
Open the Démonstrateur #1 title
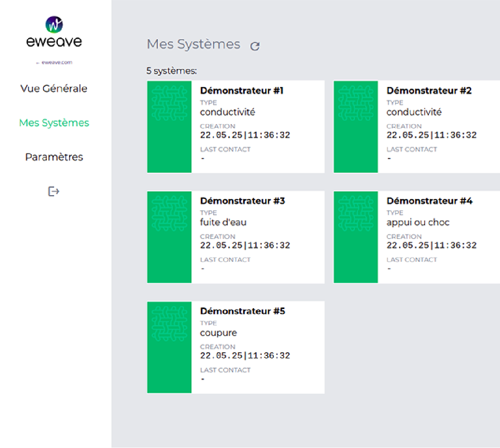(241, 91)
